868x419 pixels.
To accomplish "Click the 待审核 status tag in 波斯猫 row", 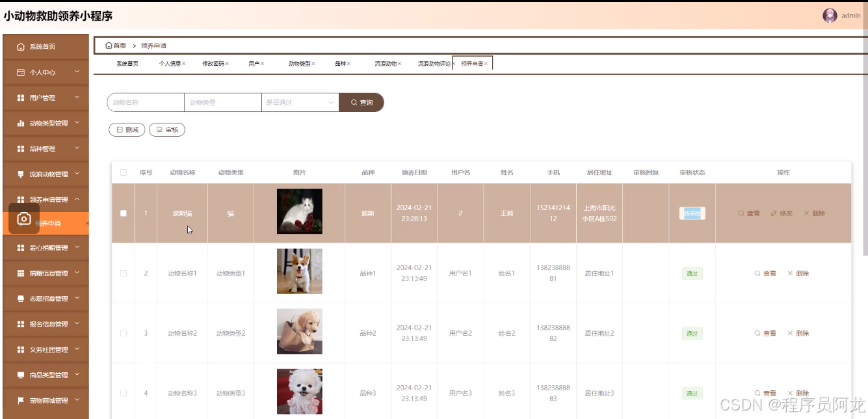I will 692,213.
